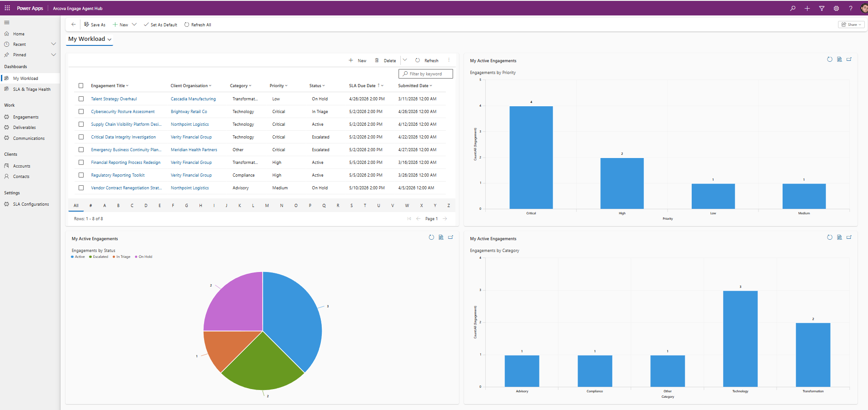Open the Share dropdown button

click(x=851, y=25)
